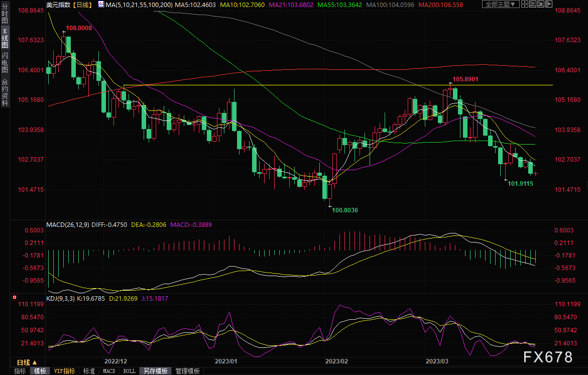The height and width of the screenshot is (375, 588).
Task: Apply the 标准 template
Action: (x=89, y=371)
